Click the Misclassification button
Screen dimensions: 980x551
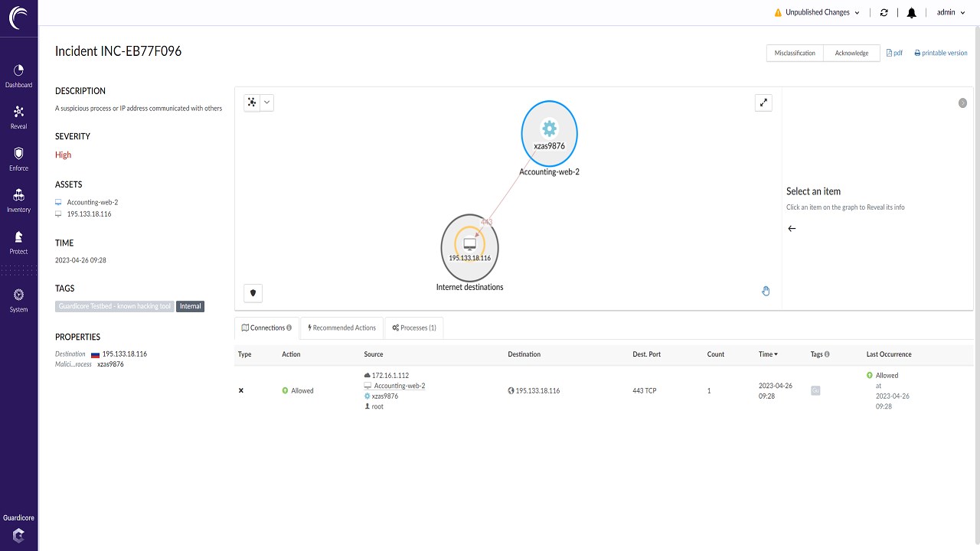point(795,53)
